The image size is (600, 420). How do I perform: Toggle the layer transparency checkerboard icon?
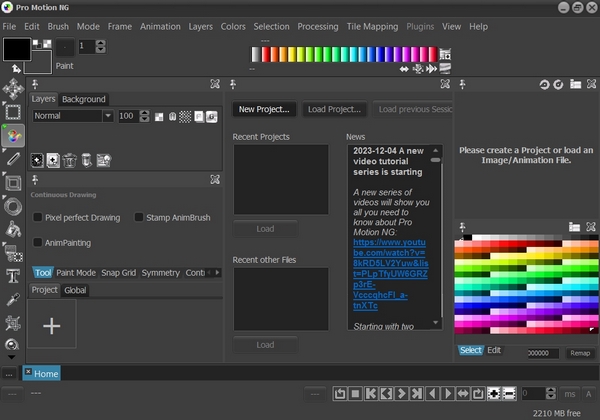(x=159, y=117)
